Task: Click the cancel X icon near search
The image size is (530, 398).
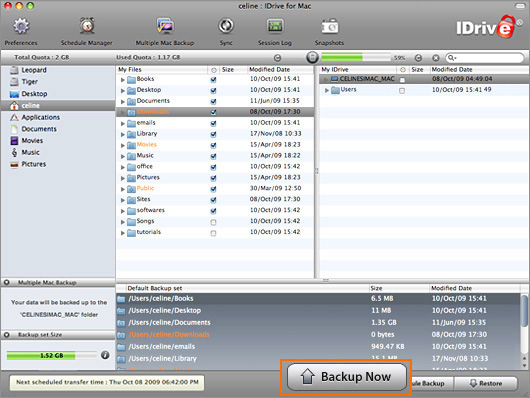Action: (436, 58)
